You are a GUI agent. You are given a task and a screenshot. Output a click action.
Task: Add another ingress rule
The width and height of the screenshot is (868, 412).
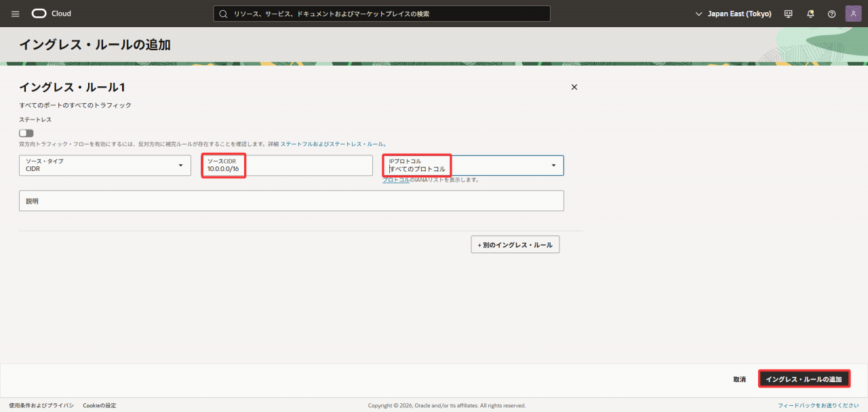(x=515, y=244)
